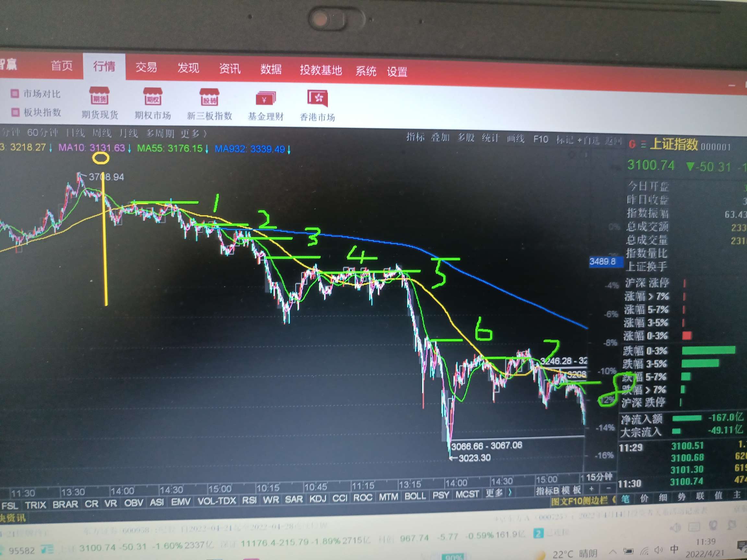747x560 pixels.
Task: Click the 叠加 overlay button
Action: [x=440, y=137]
